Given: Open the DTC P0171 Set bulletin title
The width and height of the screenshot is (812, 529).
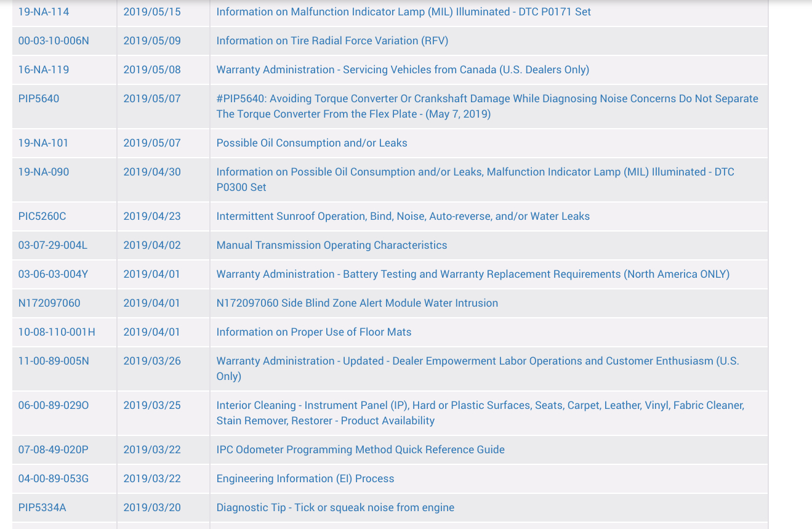Looking at the screenshot, I should click(x=404, y=12).
